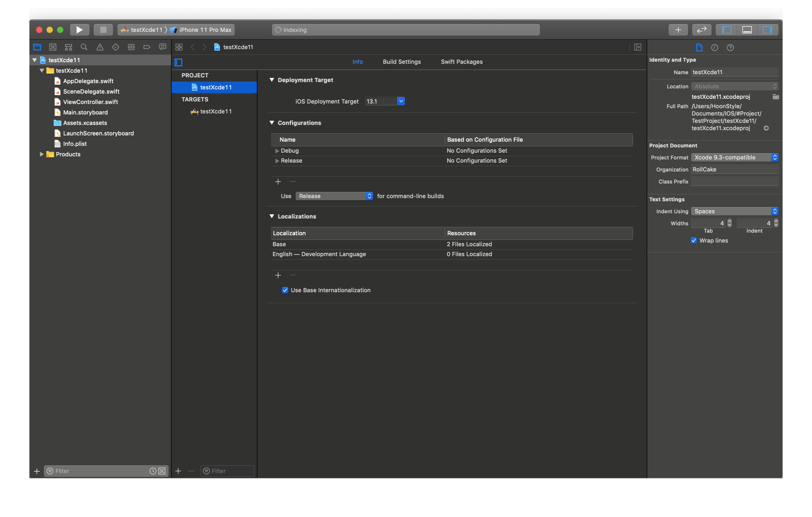Image resolution: width=812 pixels, height=517 pixels.
Task: Open Project Format dropdown
Action: pos(735,157)
